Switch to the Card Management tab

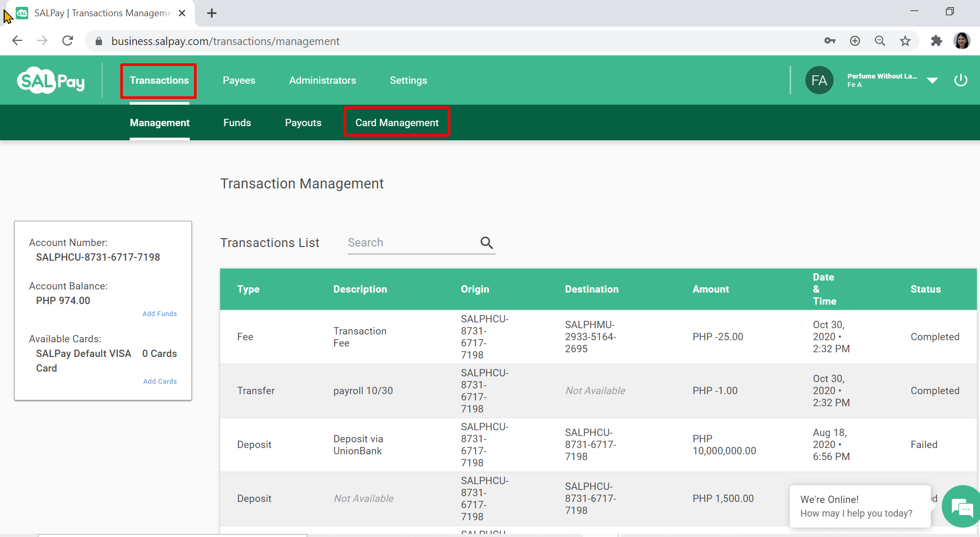coord(397,122)
